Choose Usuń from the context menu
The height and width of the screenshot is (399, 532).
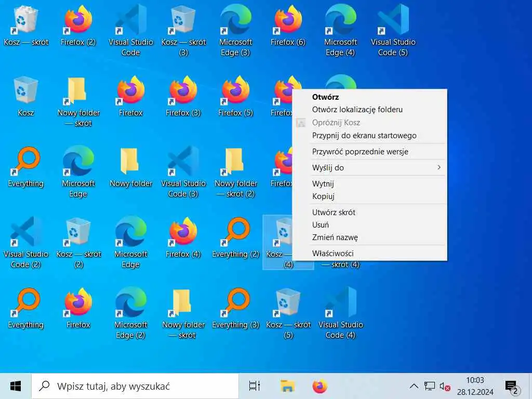(369, 224)
